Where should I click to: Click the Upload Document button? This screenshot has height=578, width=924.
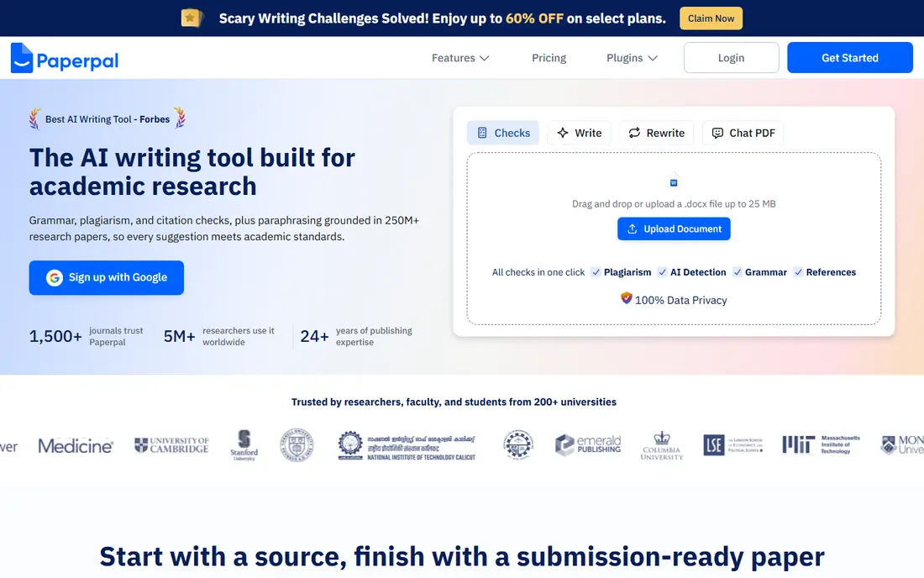pos(674,229)
